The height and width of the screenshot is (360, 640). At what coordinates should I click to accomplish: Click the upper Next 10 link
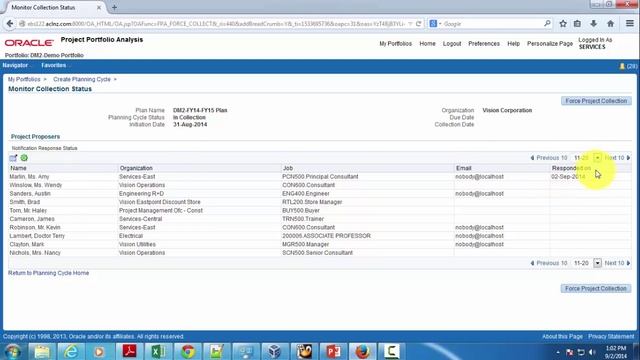click(x=614, y=158)
